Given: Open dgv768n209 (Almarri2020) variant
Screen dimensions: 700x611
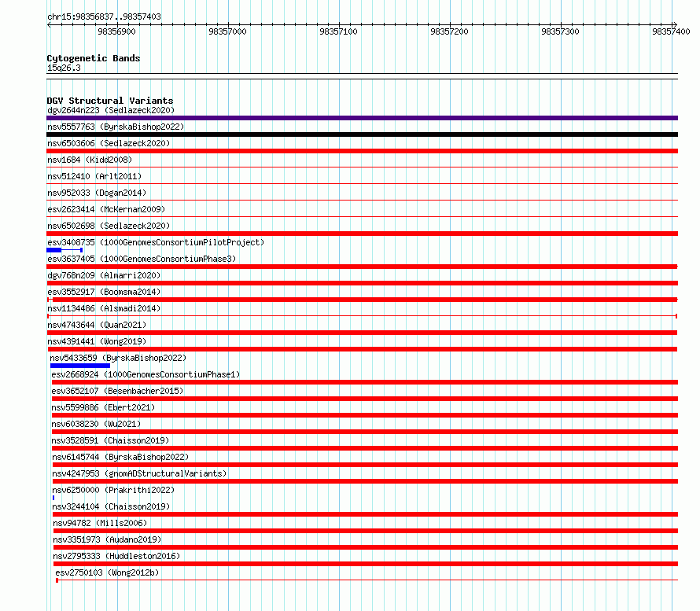Looking at the screenshot, I should (x=104, y=275).
